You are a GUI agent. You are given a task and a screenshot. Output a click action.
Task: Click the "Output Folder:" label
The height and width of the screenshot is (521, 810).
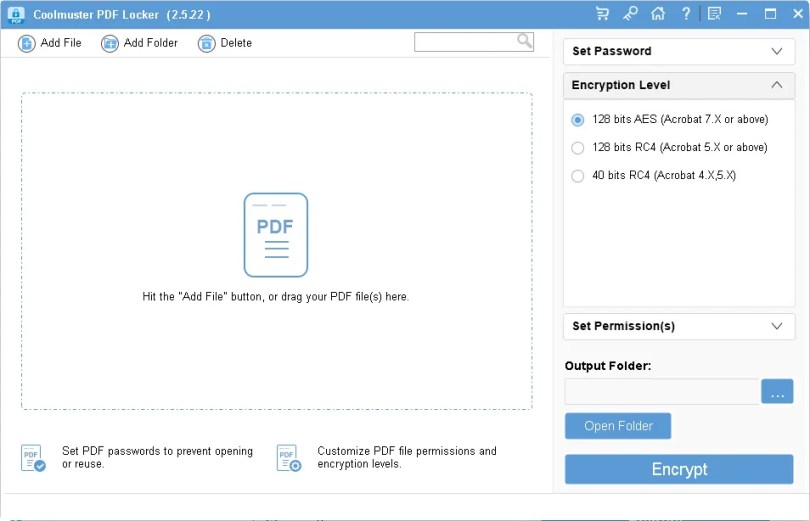608,366
